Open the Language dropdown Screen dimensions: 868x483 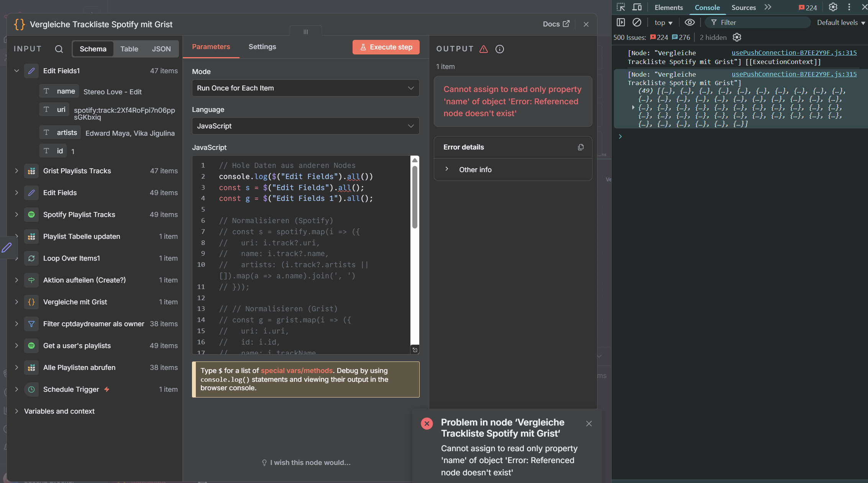[x=305, y=126]
